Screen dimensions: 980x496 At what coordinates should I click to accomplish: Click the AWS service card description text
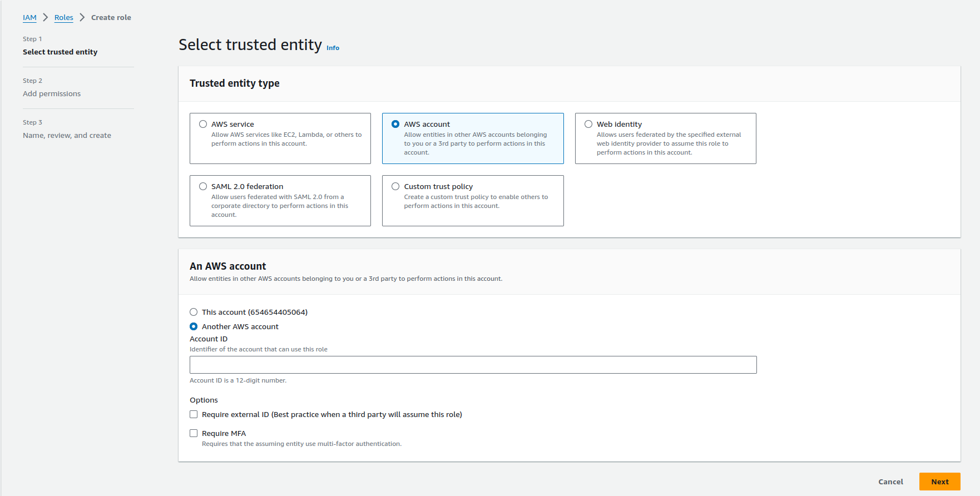point(286,139)
